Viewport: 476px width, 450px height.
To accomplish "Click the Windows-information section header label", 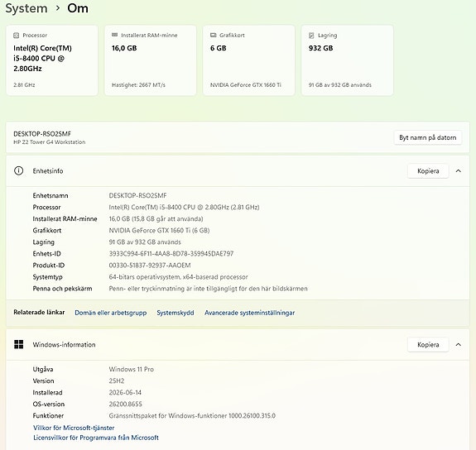I will (x=64, y=345).
